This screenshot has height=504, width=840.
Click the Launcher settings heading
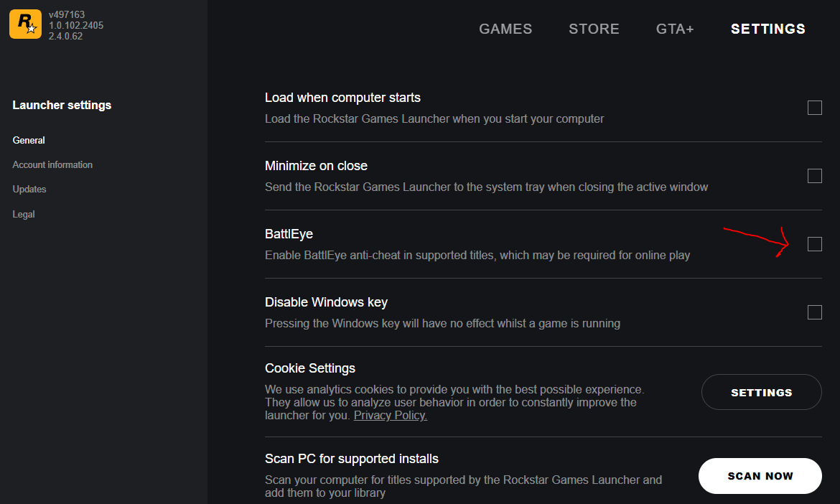tap(62, 105)
